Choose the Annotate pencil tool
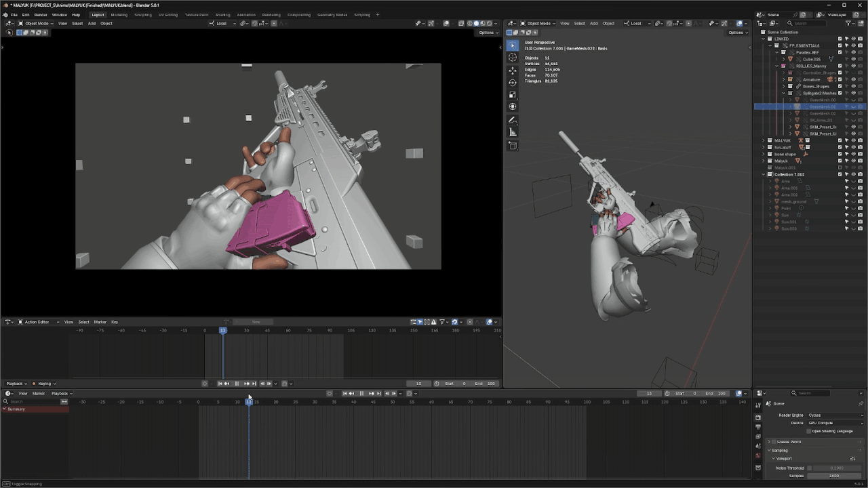 point(513,121)
